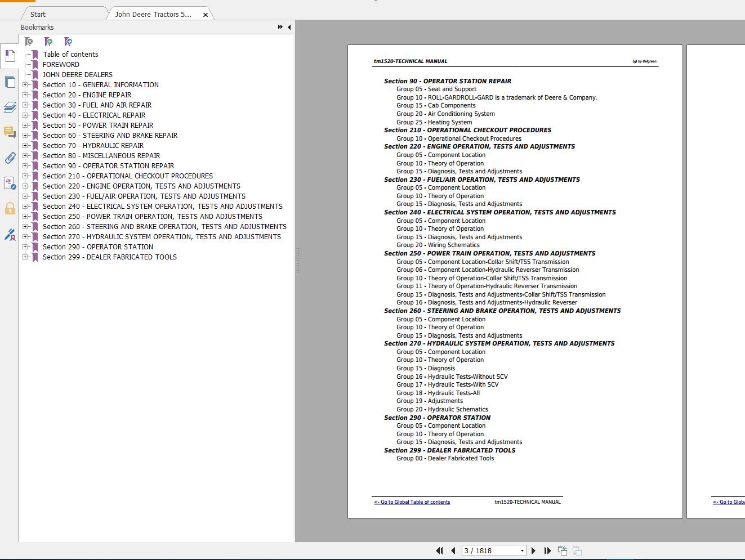Select Section 290 - OPERATOR STATION bookmark

pyautogui.click(x=98, y=247)
